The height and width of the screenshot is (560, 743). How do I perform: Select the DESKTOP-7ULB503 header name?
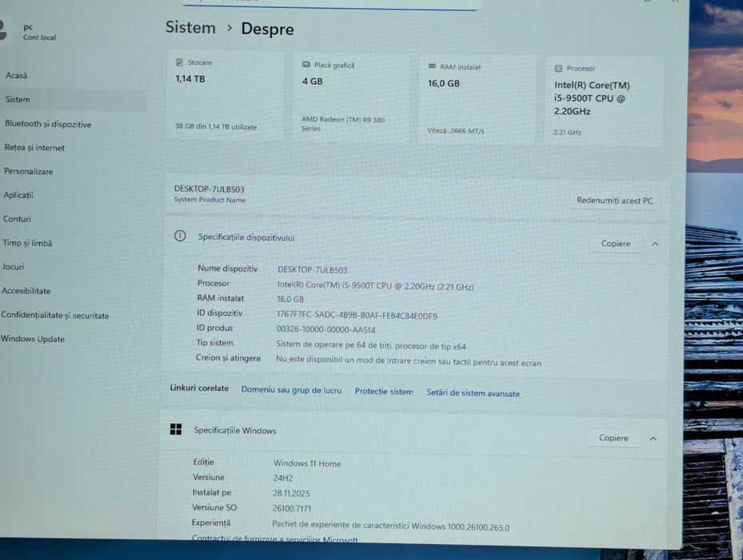point(209,189)
